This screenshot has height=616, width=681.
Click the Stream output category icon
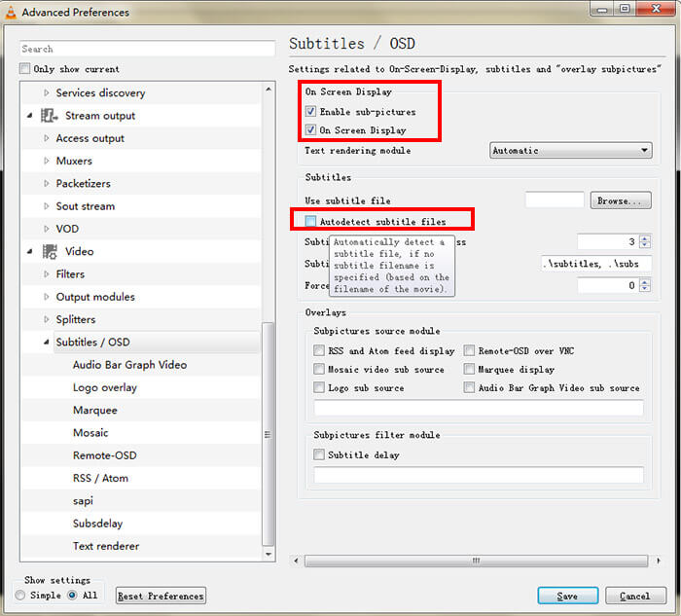coord(49,116)
